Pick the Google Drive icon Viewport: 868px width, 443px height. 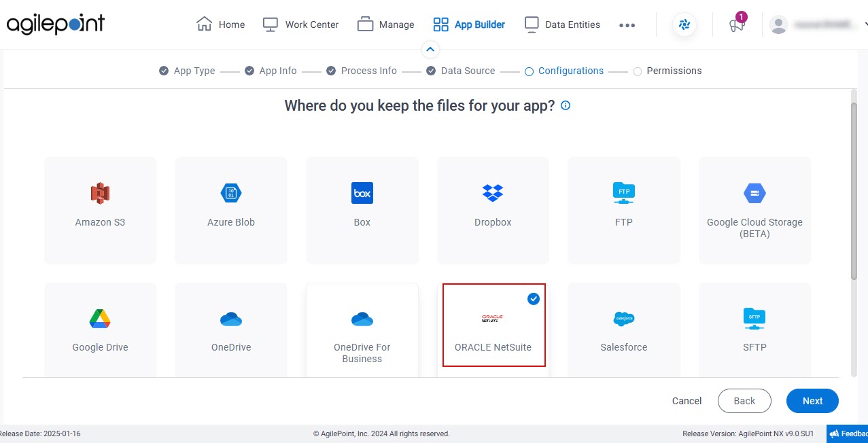101,319
